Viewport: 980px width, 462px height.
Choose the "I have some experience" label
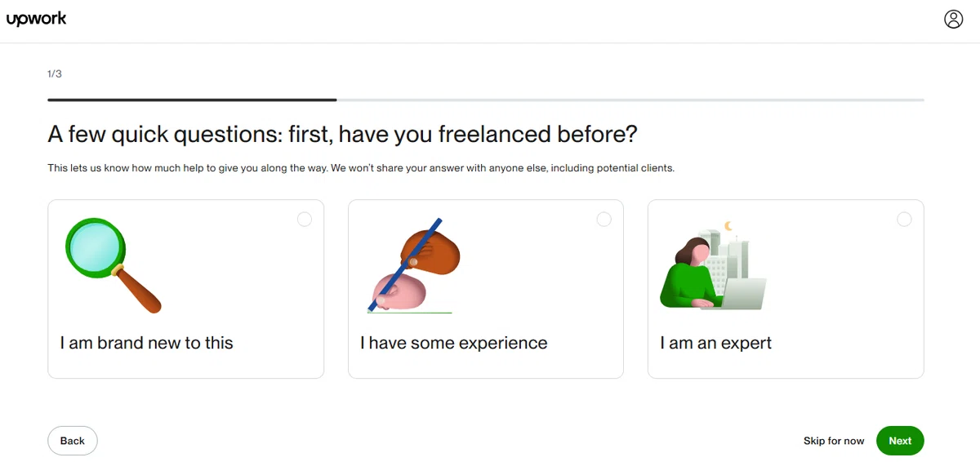454,343
